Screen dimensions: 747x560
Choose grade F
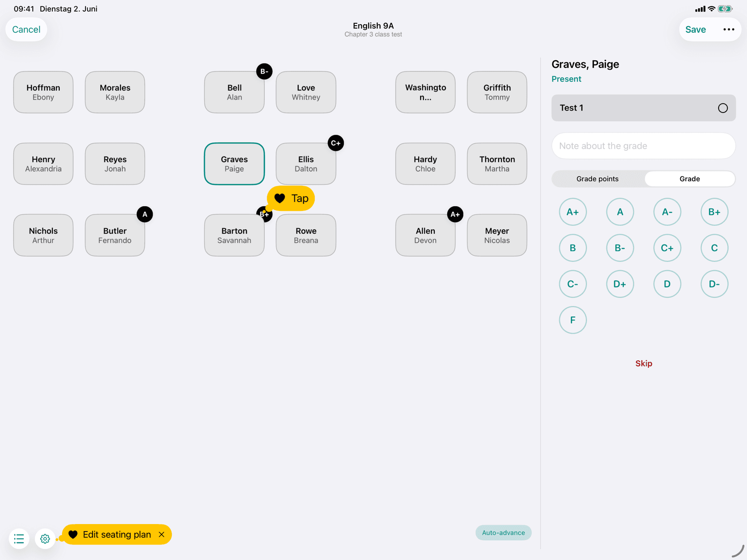(573, 320)
